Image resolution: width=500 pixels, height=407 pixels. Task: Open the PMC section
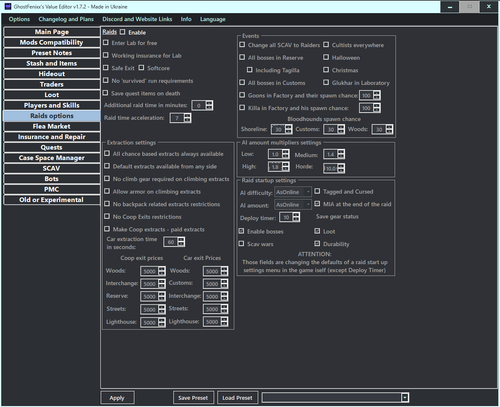click(52, 189)
